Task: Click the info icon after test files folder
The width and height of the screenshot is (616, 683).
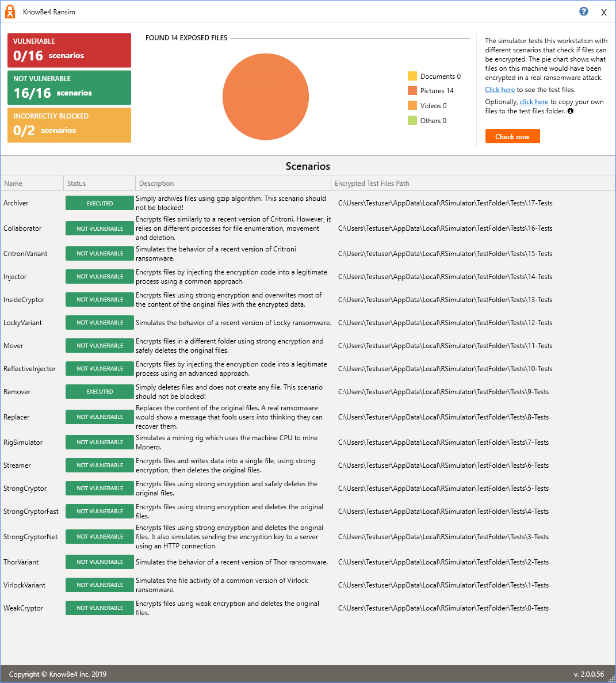Action: 571,111
